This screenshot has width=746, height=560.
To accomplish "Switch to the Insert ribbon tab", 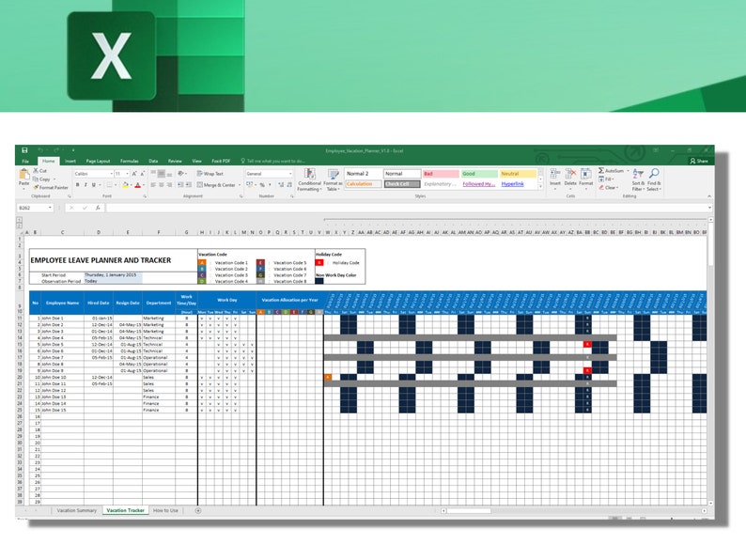I will point(70,161).
